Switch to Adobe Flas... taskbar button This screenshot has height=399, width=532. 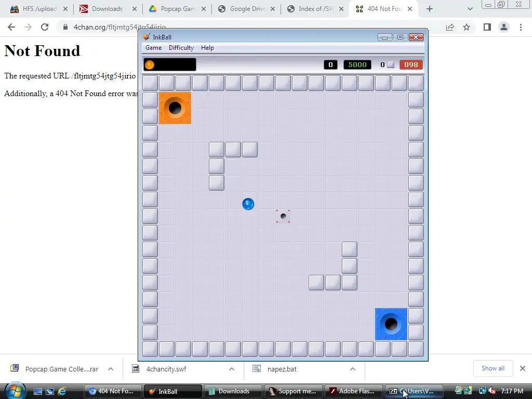tap(353, 391)
